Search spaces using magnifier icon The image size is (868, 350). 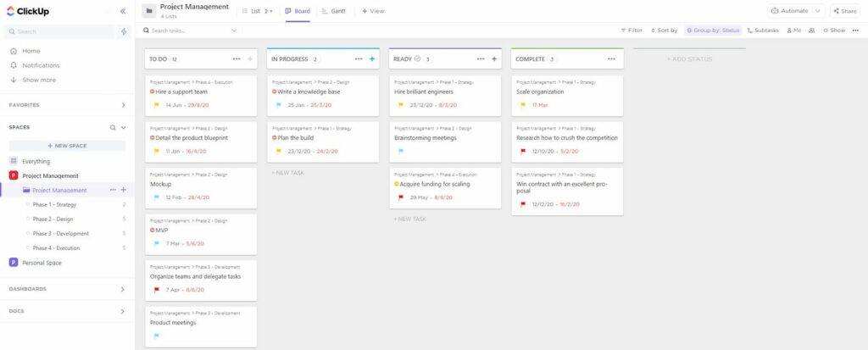pos(113,127)
